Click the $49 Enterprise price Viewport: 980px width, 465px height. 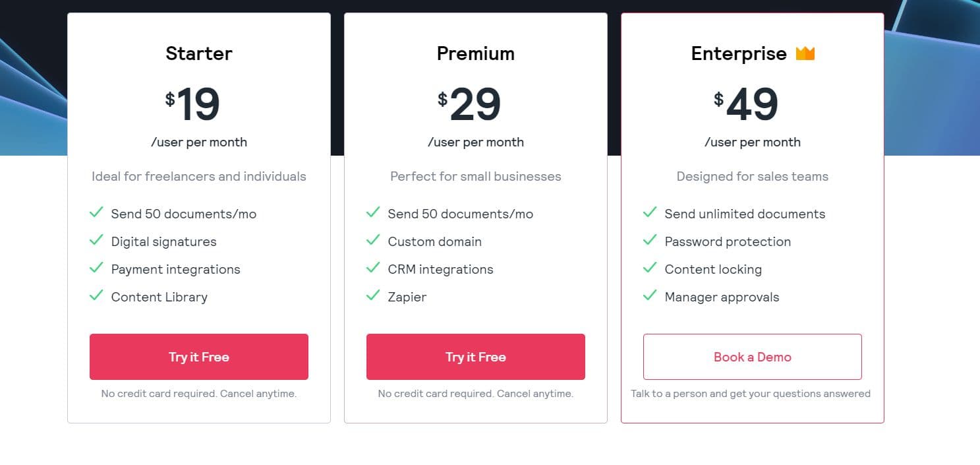pyautogui.click(x=746, y=105)
